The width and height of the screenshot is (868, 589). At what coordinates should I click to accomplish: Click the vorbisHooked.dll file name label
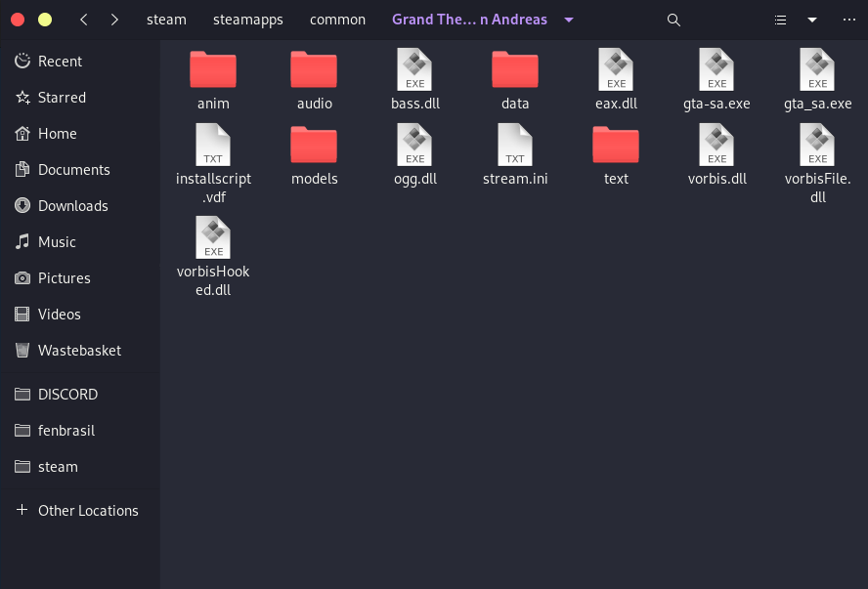(x=213, y=280)
